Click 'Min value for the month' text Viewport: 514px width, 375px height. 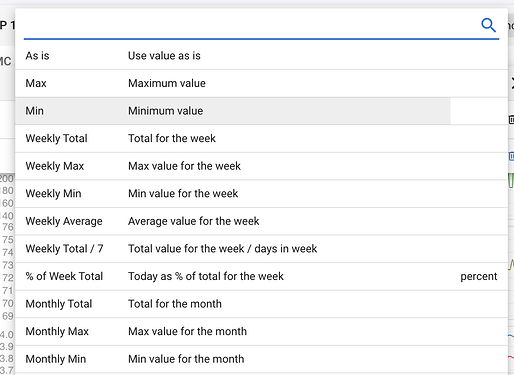pyautogui.click(x=186, y=359)
